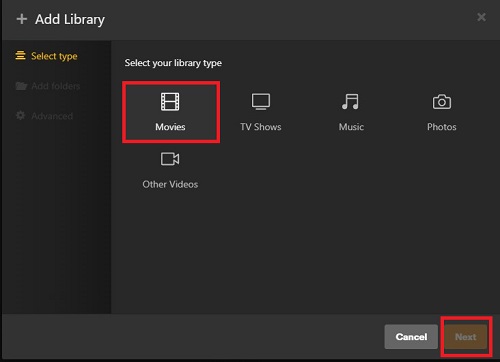Open the Advanced step
Screen dimensions: 500x362
click(x=44, y=116)
